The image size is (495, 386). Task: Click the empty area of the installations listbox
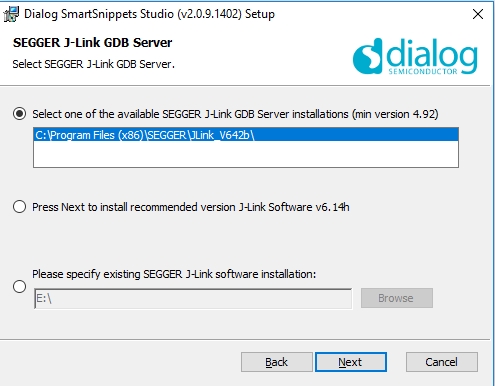(x=246, y=154)
